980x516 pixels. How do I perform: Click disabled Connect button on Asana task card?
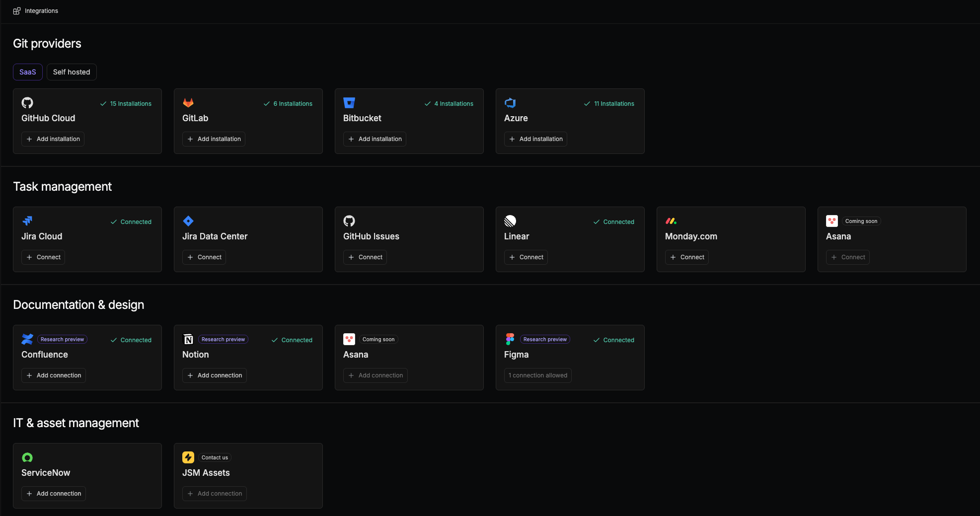click(848, 257)
